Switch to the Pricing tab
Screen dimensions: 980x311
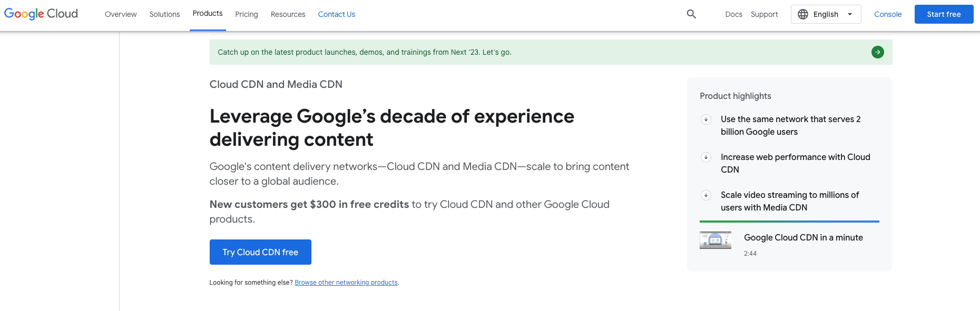[x=246, y=14]
